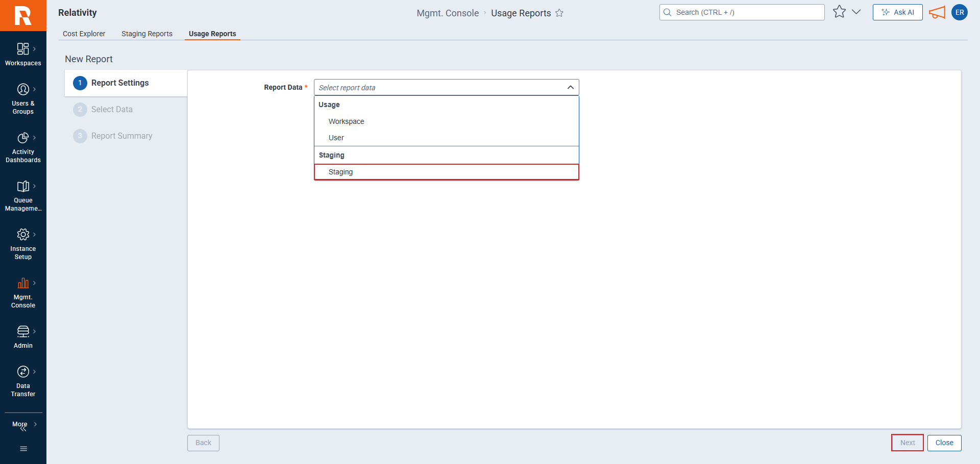
Task: Click Mgmt. Console breadcrumb link
Action: click(448, 13)
